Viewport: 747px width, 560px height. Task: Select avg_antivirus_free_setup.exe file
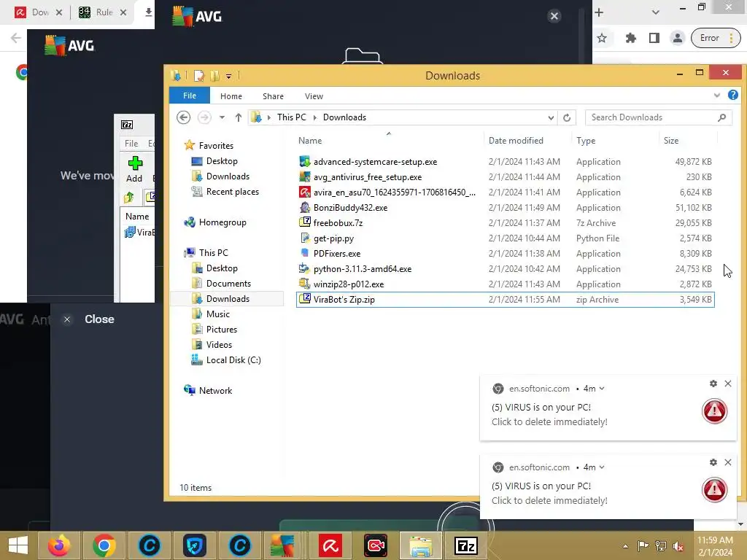pyautogui.click(x=505, y=177)
